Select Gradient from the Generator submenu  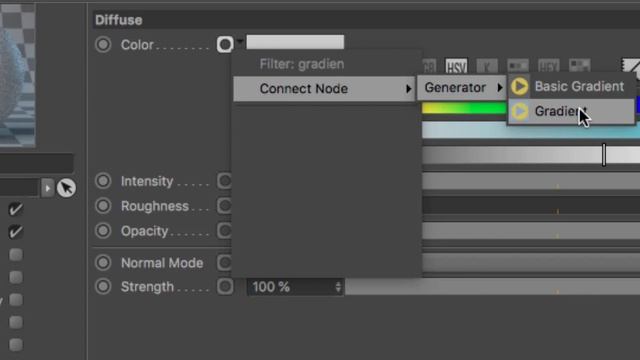coord(571,111)
